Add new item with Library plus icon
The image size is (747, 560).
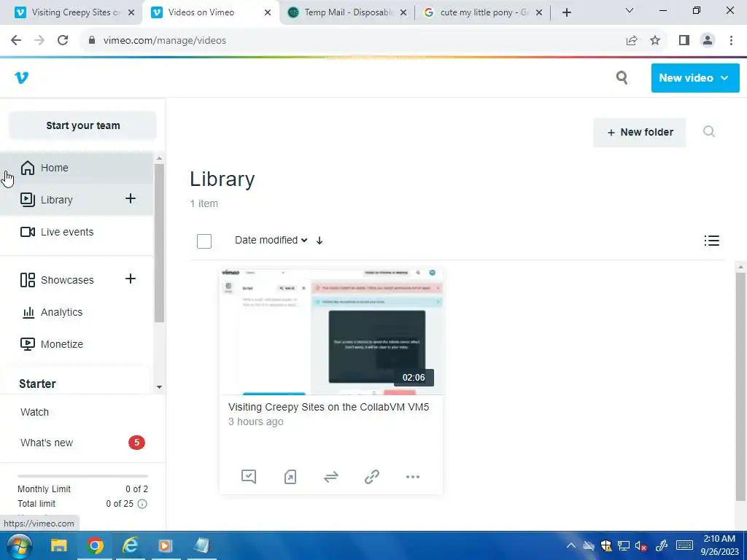(131, 198)
